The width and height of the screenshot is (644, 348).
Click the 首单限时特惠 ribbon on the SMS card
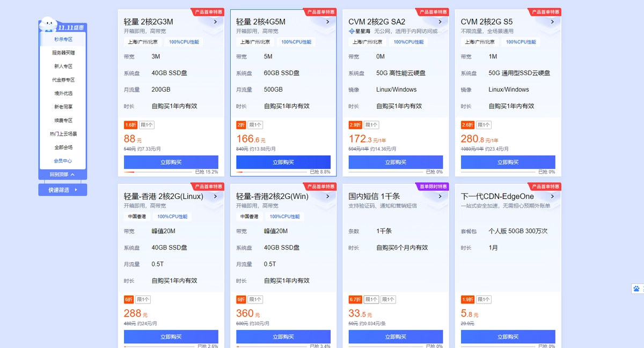(x=432, y=187)
